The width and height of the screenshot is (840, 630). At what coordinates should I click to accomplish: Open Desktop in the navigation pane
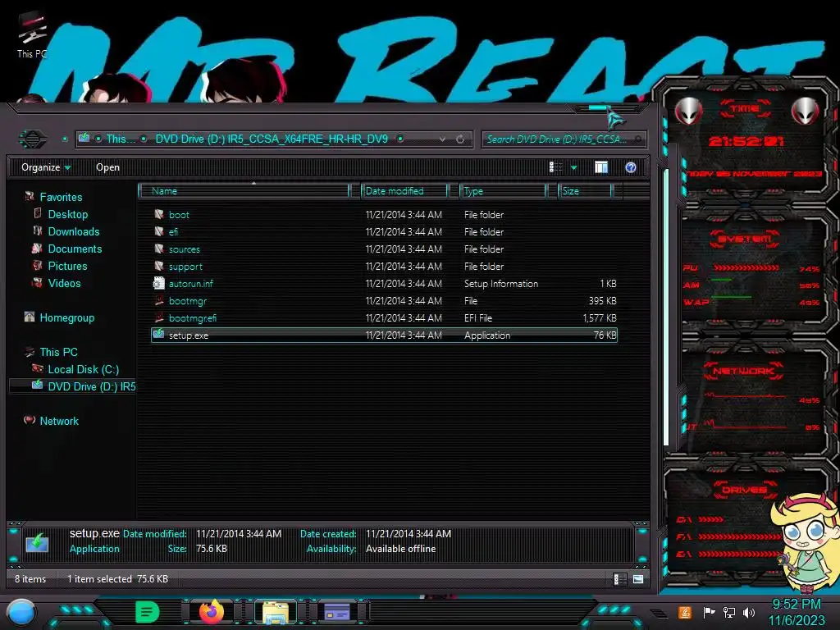click(x=68, y=214)
